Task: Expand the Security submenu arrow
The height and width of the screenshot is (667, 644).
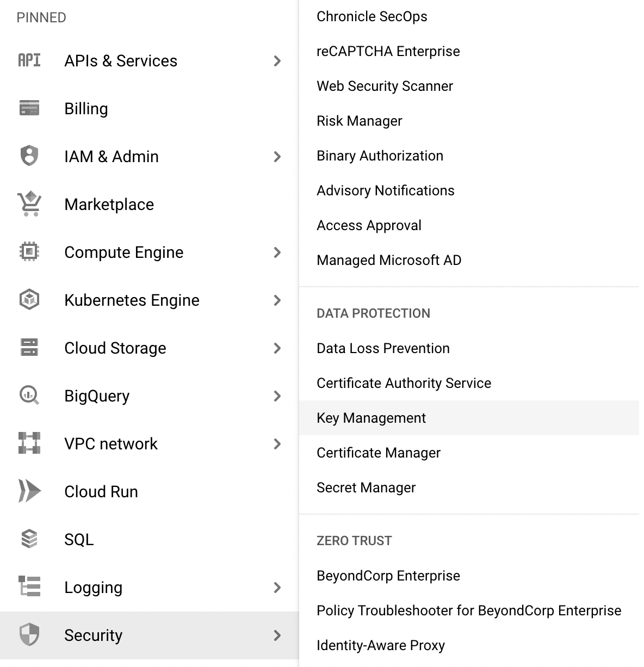Action: click(x=277, y=635)
